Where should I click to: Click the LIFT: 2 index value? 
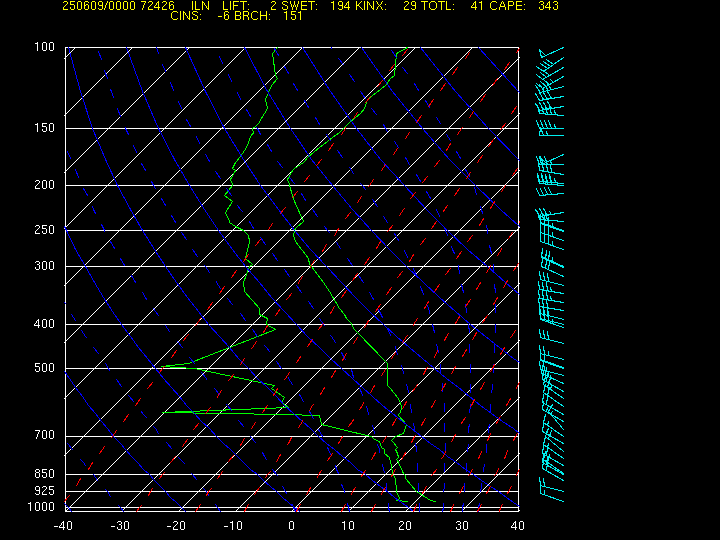point(249,6)
